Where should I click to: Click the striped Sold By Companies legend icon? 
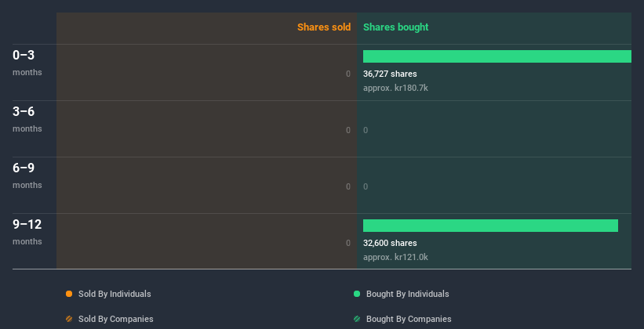click(69, 319)
